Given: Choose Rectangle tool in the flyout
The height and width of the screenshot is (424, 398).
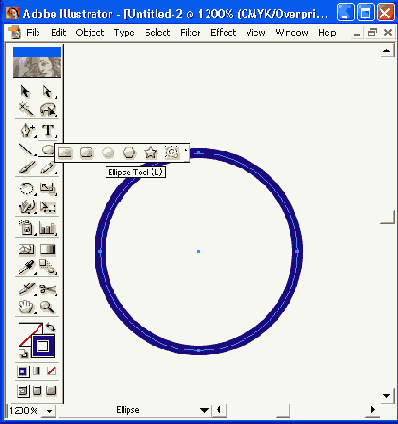Looking at the screenshot, I should [x=65, y=153].
